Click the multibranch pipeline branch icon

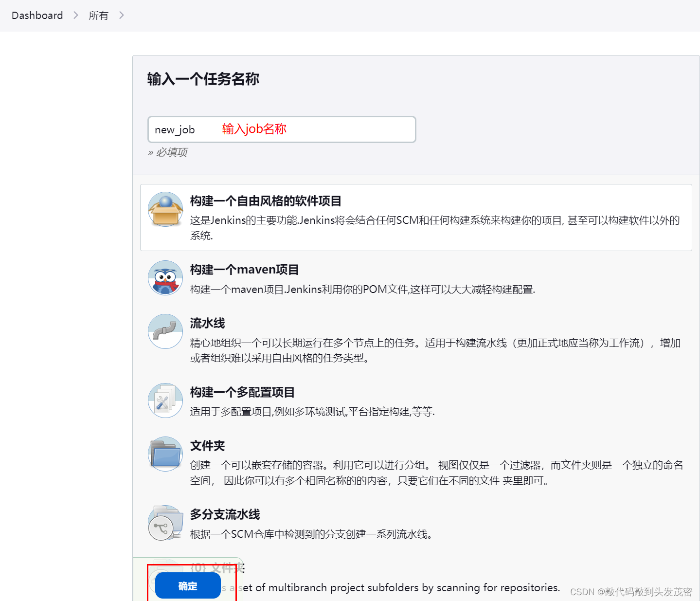pos(165,523)
